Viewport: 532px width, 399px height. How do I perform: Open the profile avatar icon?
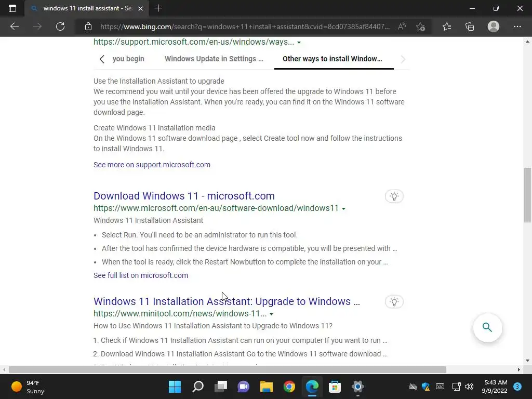click(x=494, y=26)
